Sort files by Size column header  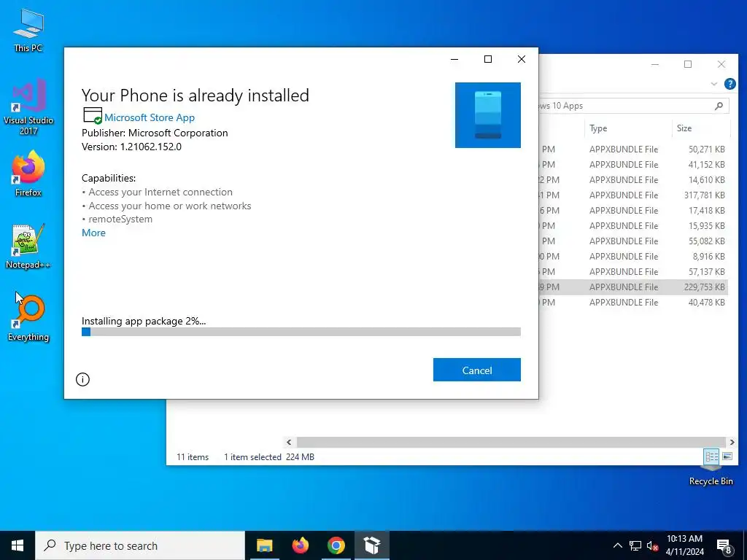coord(701,128)
